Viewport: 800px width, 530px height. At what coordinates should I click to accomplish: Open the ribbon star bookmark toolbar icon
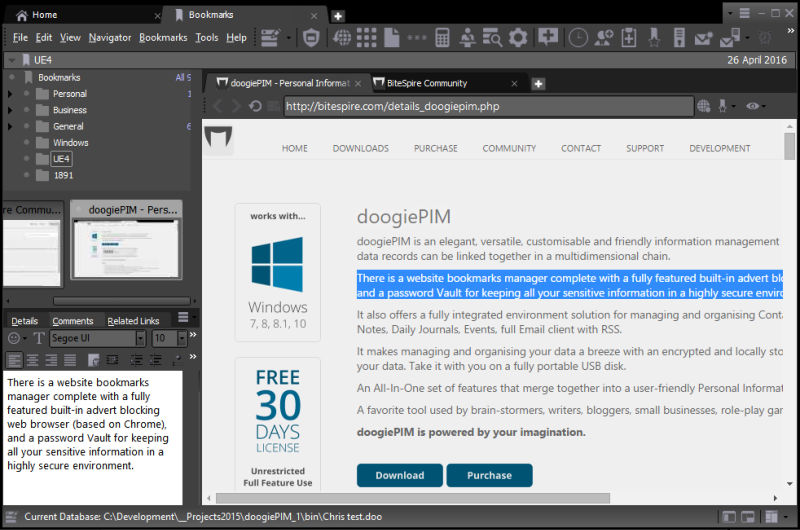point(654,38)
